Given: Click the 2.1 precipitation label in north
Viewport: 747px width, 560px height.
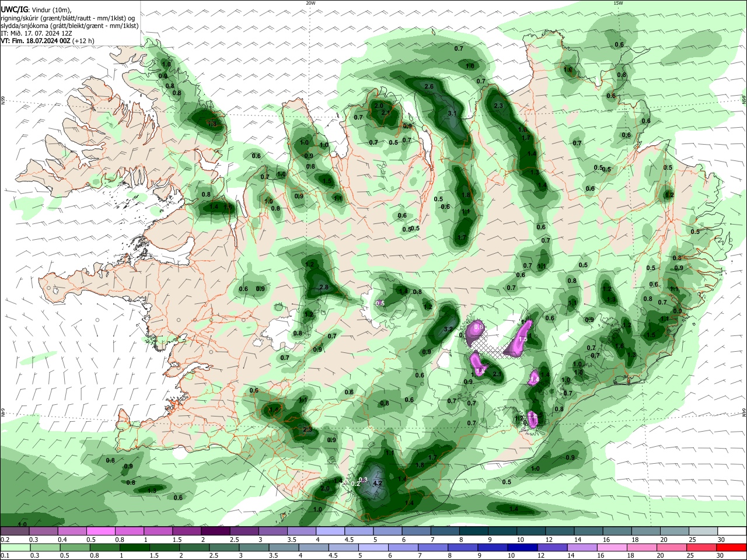Looking at the screenshot, I should [386, 113].
